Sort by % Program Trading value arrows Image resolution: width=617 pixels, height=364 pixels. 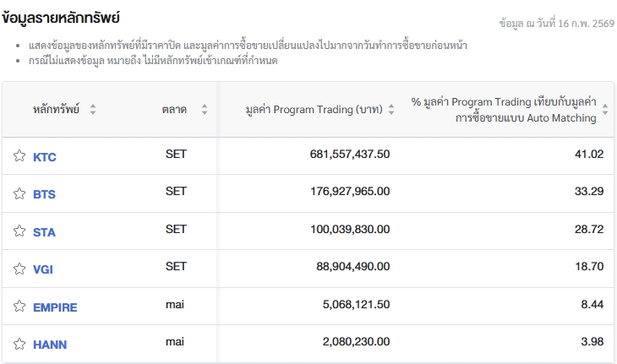coord(604,110)
